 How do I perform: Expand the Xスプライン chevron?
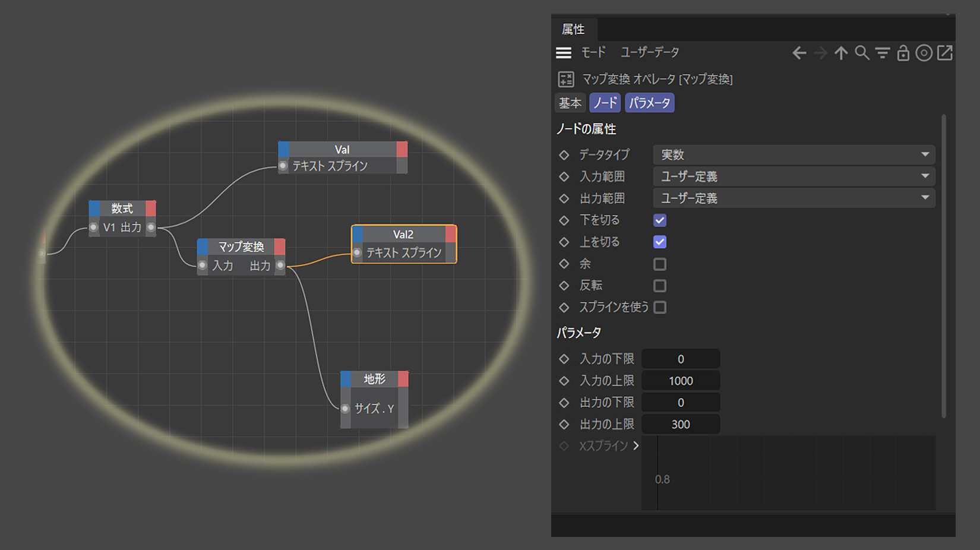[x=636, y=445]
